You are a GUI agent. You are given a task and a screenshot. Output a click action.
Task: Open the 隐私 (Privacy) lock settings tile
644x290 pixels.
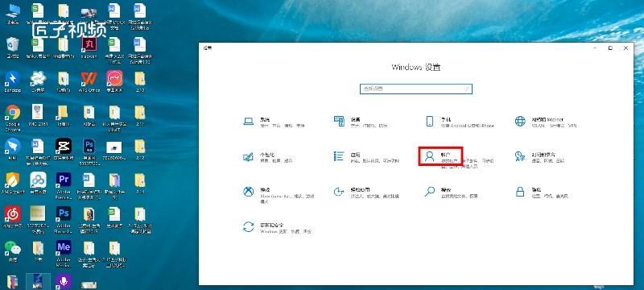click(x=541, y=193)
